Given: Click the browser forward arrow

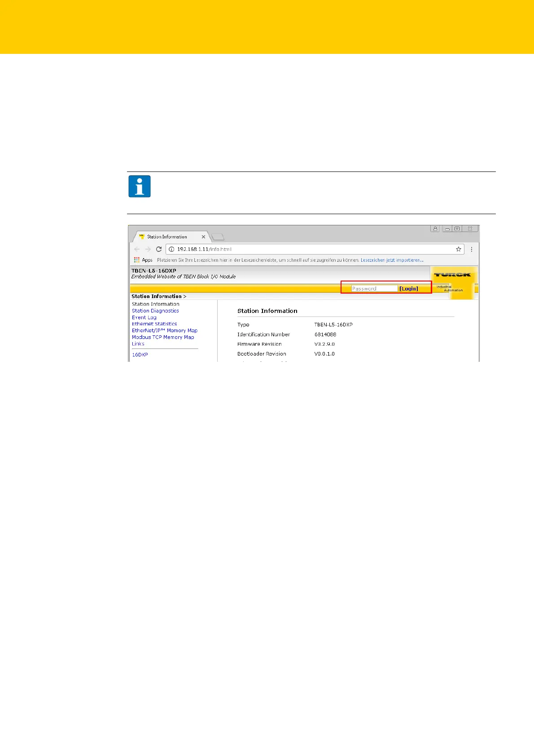Looking at the screenshot, I should pyautogui.click(x=148, y=249).
